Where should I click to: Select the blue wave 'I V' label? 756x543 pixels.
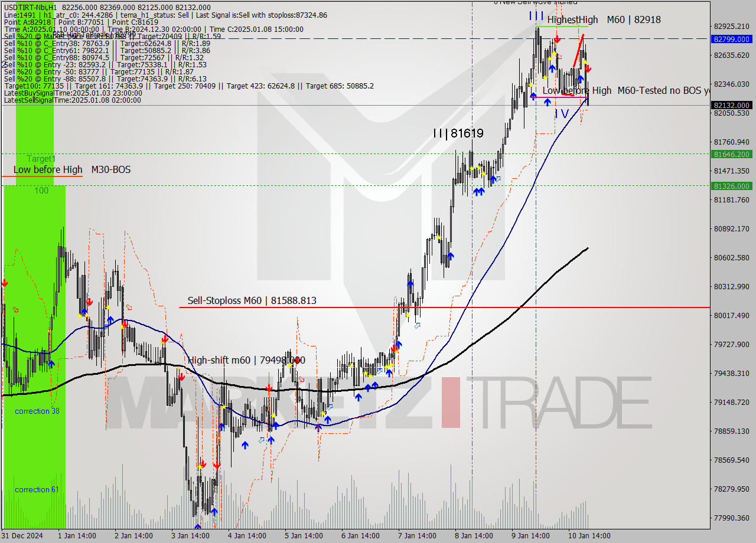[x=562, y=113]
